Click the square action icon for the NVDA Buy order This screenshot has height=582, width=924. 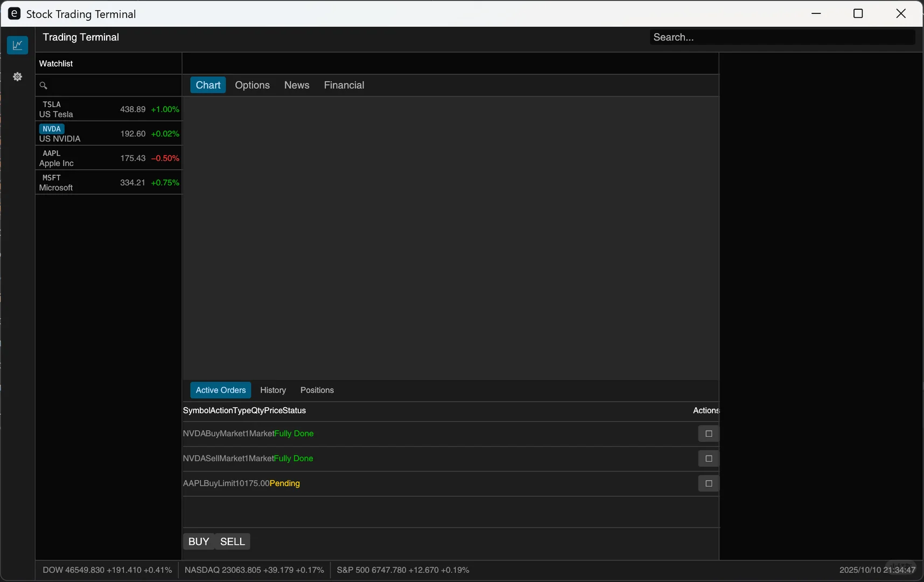tap(709, 434)
